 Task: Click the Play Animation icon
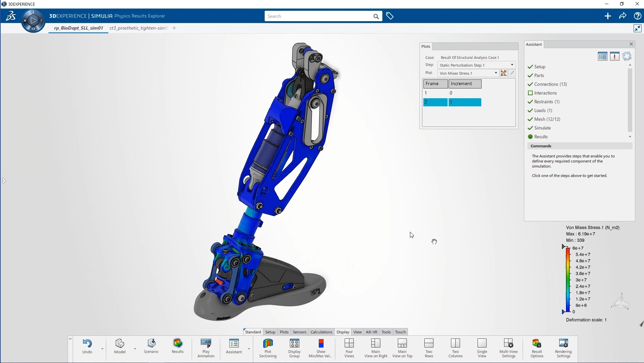click(206, 343)
